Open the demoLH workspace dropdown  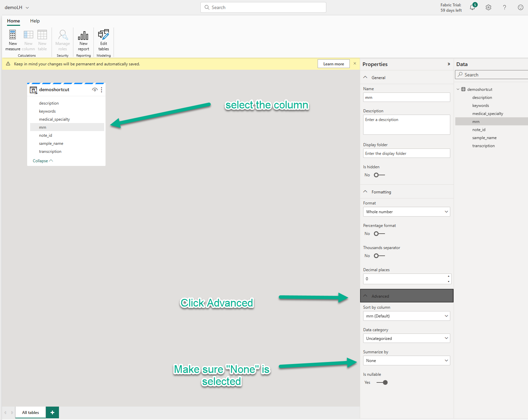tap(17, 7)
